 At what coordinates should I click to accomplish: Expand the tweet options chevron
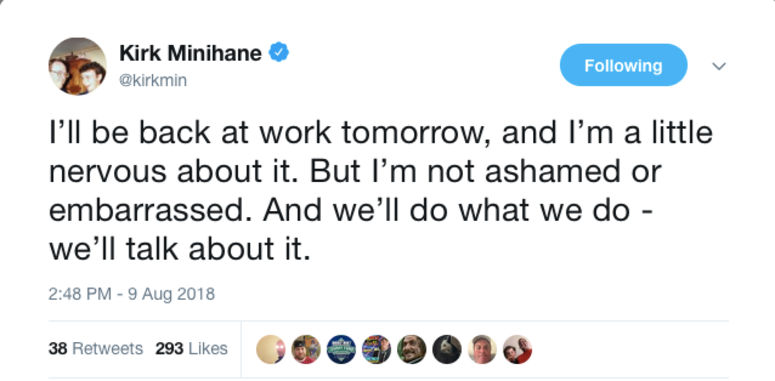(718, 66)
